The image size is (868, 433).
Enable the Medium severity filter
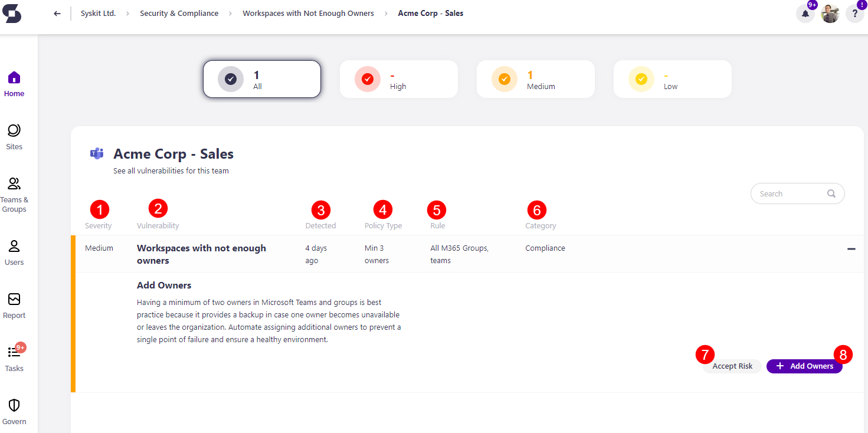[x=535, y=78]
